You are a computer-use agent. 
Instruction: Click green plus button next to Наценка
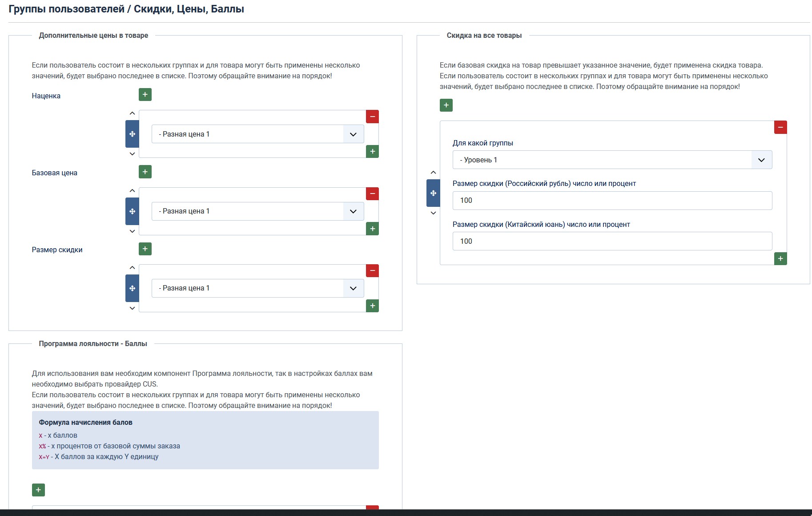coord(145,95)
